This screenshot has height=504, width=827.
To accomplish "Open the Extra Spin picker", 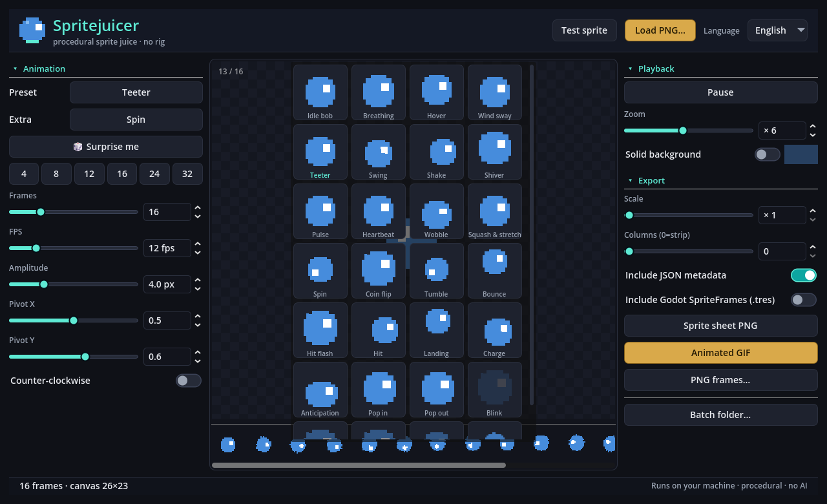I will pyautogui.click(x=136, y=120).
